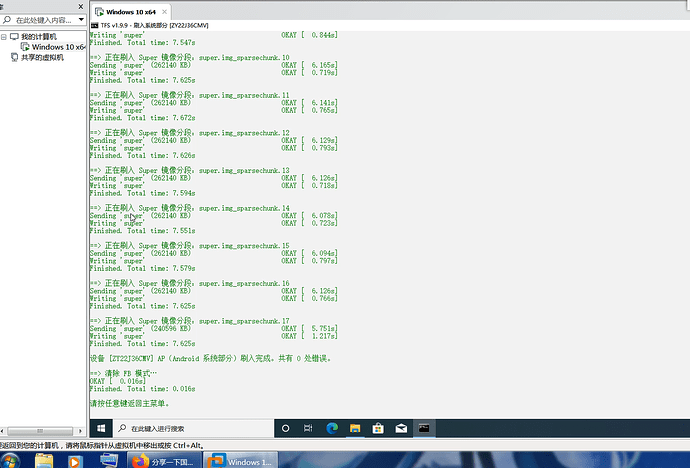
Task: Click Finished. Total time: 0.016s line
Action: point(142,389)
